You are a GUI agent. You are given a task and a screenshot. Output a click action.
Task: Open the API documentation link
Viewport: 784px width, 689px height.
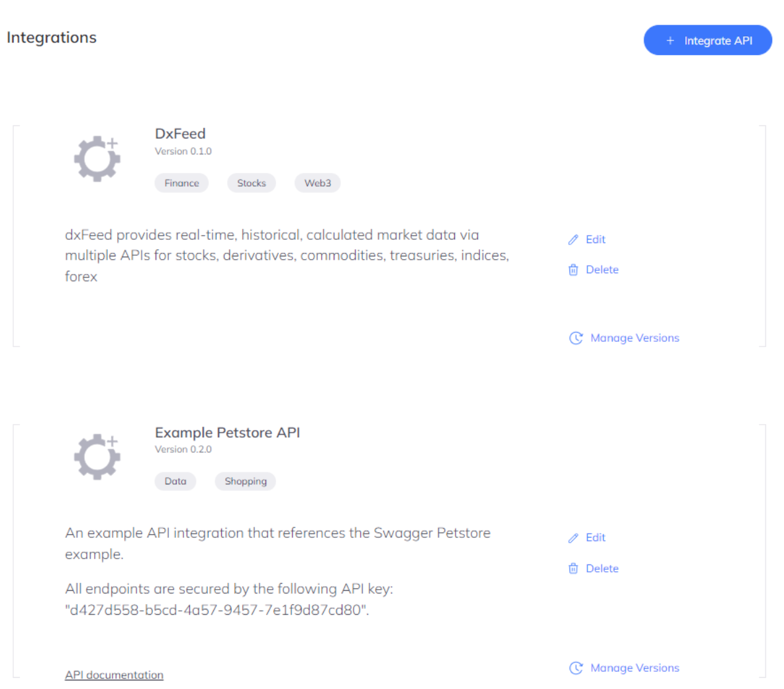pos(114,674)
